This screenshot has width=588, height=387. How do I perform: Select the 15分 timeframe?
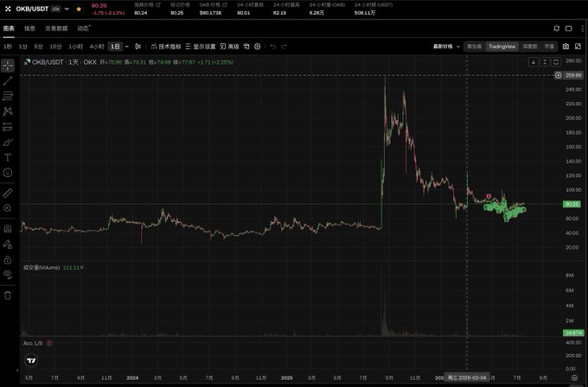[55, 47]
